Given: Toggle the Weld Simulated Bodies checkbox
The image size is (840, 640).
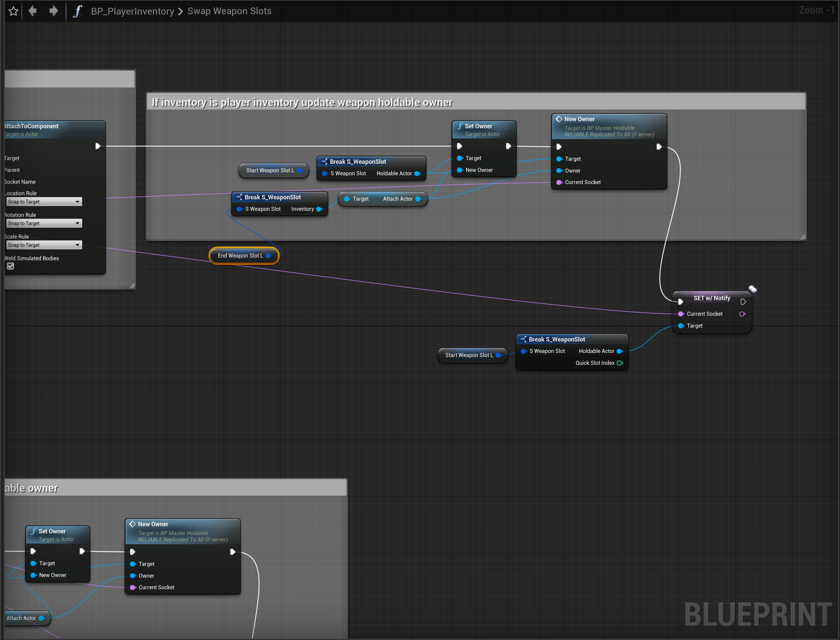Looking at the screenshot, I should [11, 266].
